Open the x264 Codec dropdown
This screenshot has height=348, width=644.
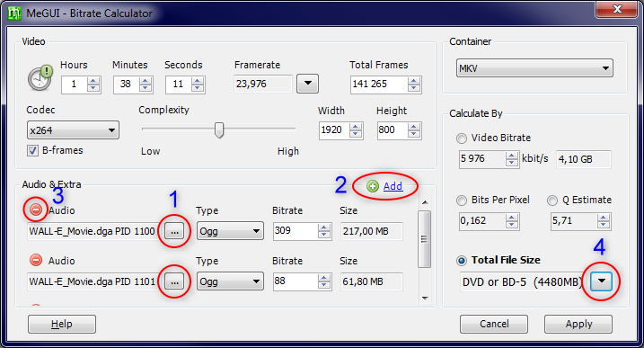point(73,130)
